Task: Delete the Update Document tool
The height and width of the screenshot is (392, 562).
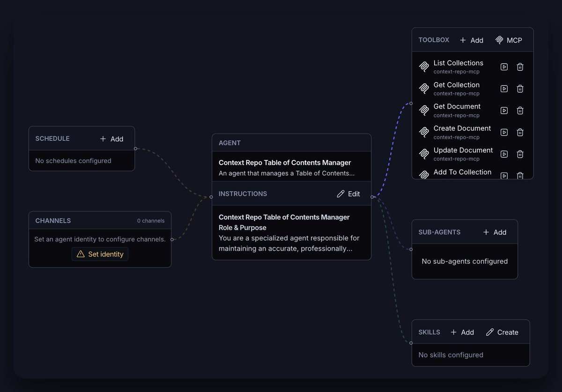Action: (x=520, y=154)
